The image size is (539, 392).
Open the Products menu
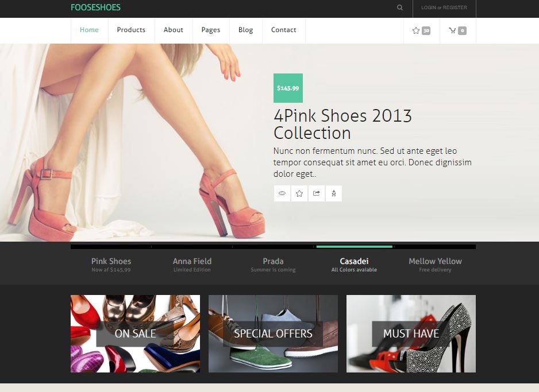132,30
